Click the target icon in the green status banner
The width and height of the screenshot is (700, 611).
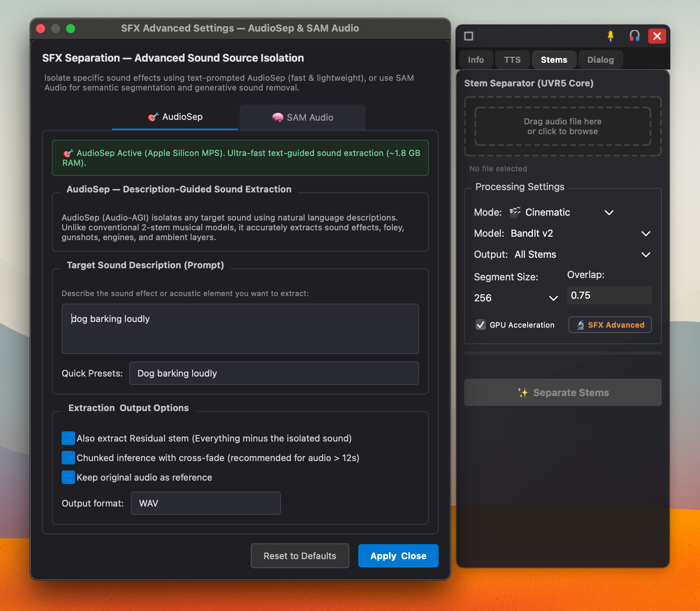pos(68,153)
